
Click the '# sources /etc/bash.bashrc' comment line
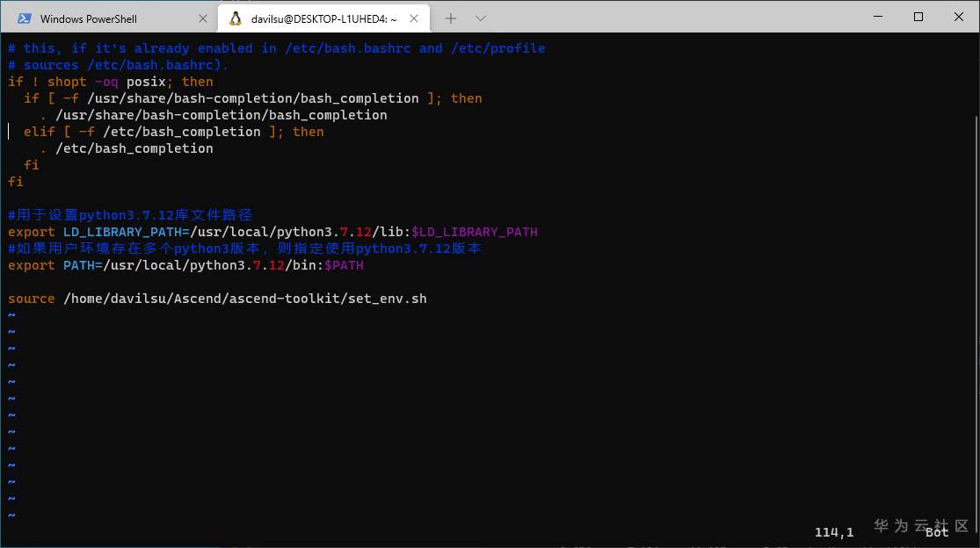click(x=118, y=65)
